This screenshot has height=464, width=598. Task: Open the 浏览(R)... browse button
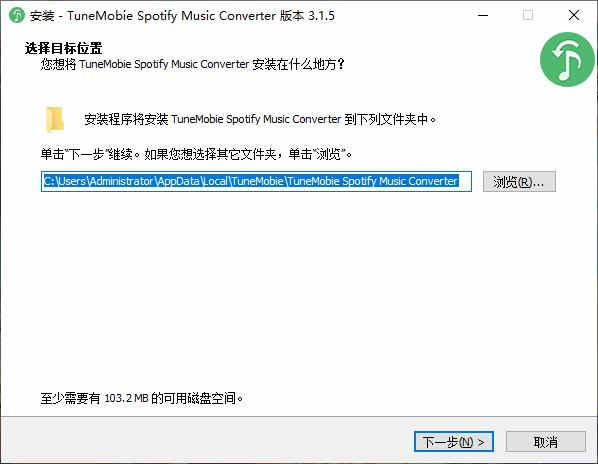(519, 181)
